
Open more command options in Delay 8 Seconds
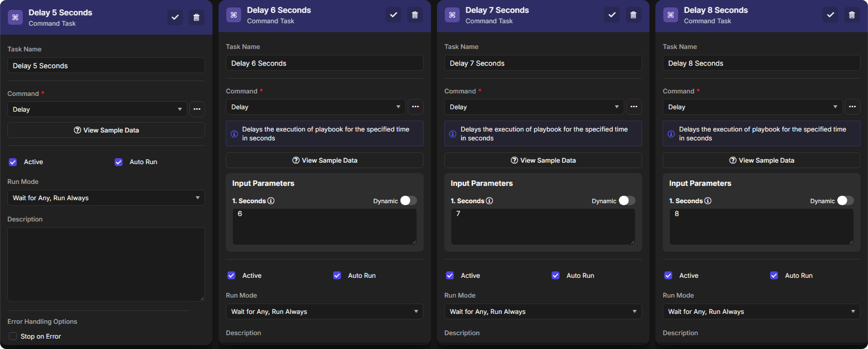tap(853, 107)
